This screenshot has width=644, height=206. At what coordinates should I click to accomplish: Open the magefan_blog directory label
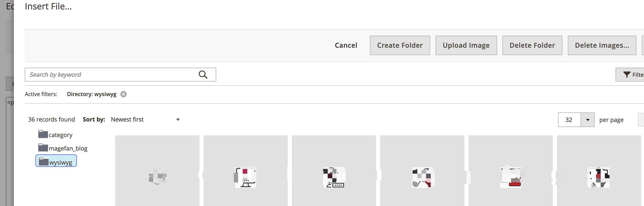[68, 149]
